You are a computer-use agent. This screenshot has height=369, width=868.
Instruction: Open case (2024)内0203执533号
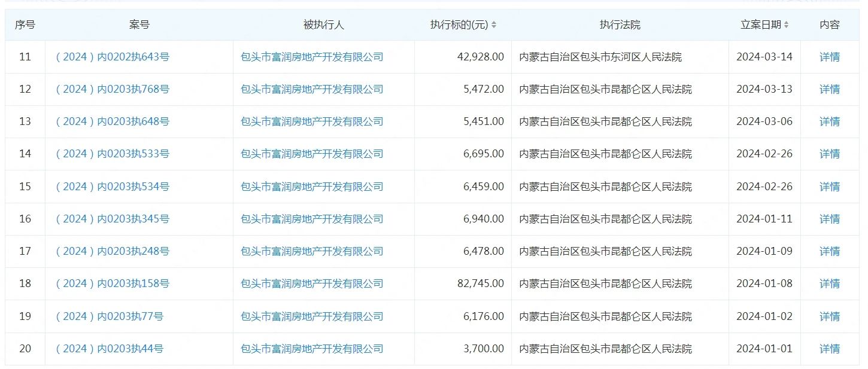[x=112, y=154]
